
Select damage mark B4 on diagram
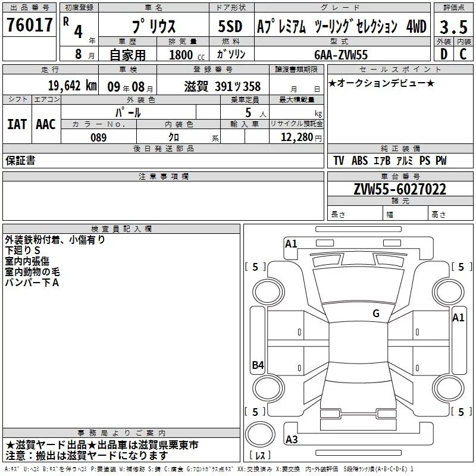pos(258,365)
